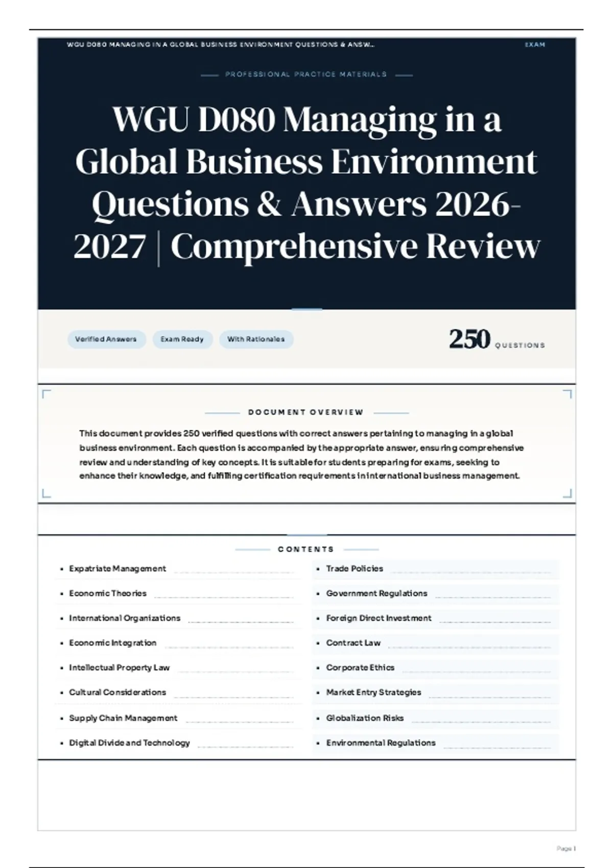Open Cultural Considerations contents entry

click(x=177, y=692)
